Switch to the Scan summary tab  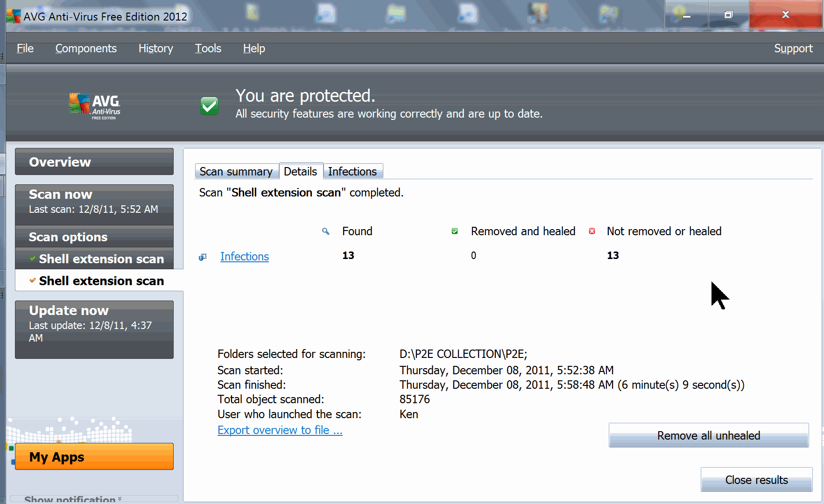coord(236,172)
